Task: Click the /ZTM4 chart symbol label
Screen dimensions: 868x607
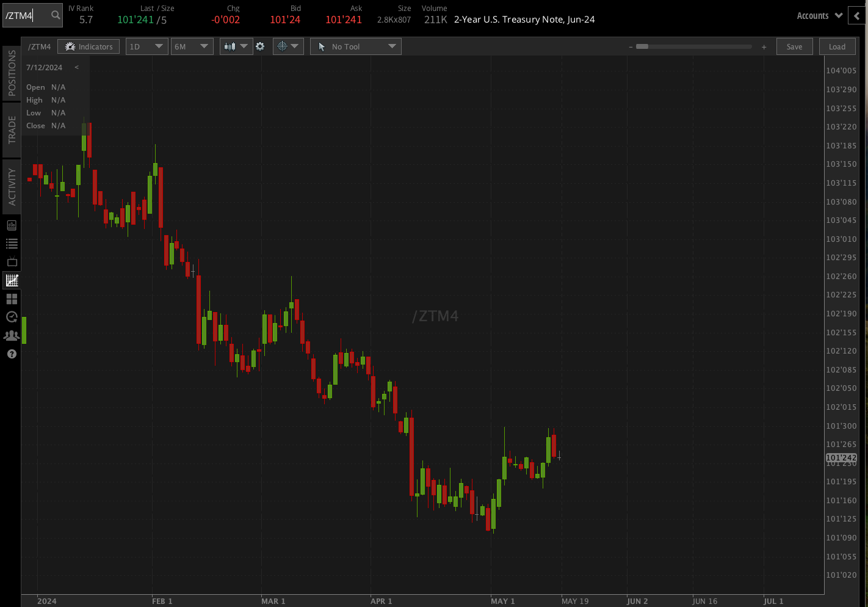Action: pos(40,46)
